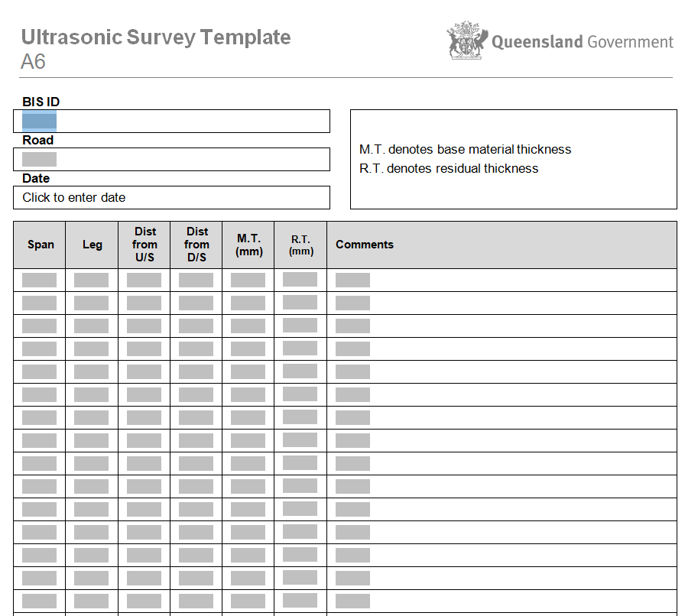Click the 'R.T. denotes residual thickness' note
The height and width of the screenshot is (616, 698).
point(449,169)
